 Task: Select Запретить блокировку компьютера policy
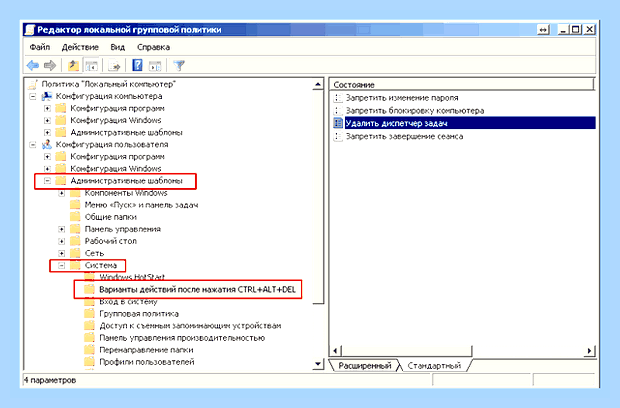click(415, 110)
